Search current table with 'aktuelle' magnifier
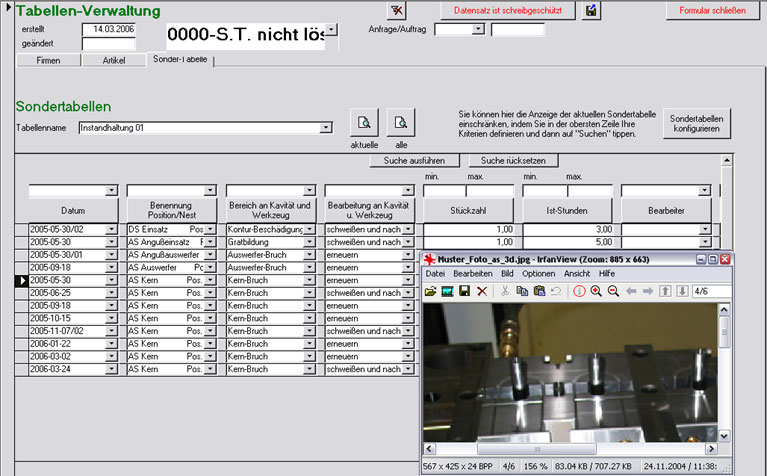The image size is (767, 476). (364, 122)
